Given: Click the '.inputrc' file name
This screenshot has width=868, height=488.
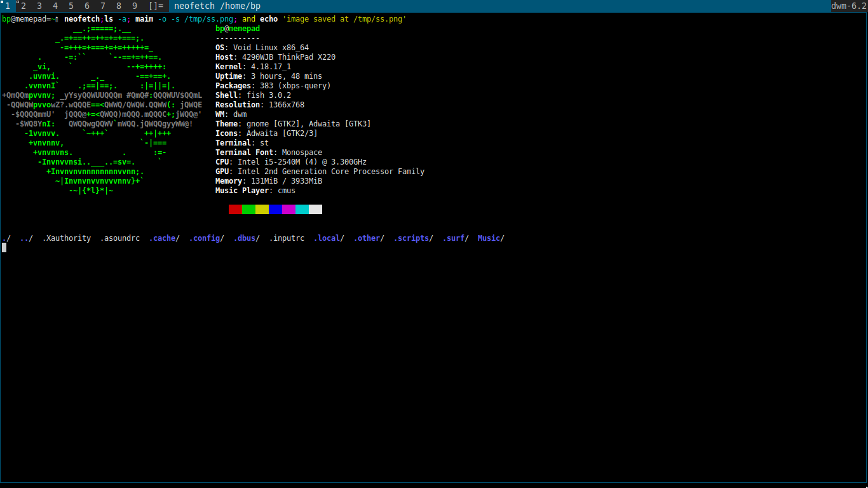Looking at the screenshot, I should coord(287,238).
